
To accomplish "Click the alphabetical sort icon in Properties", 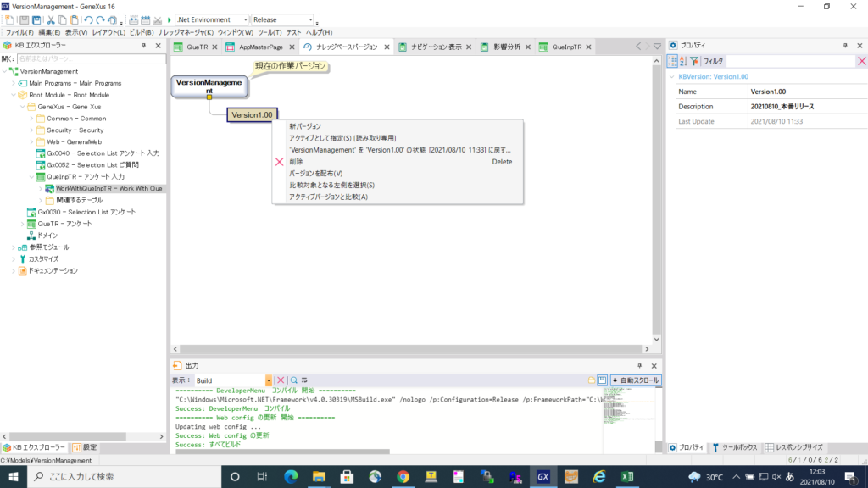I will click(x=683, y=61).
